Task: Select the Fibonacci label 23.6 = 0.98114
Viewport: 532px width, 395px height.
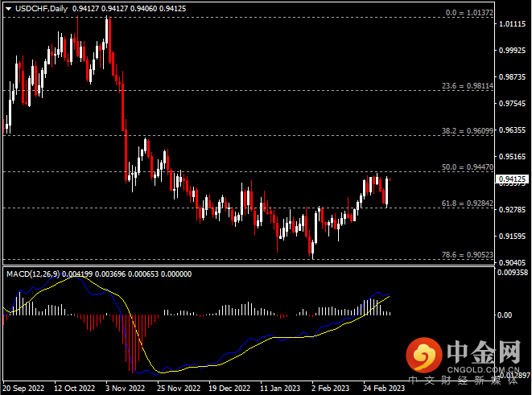Action: 468,86
